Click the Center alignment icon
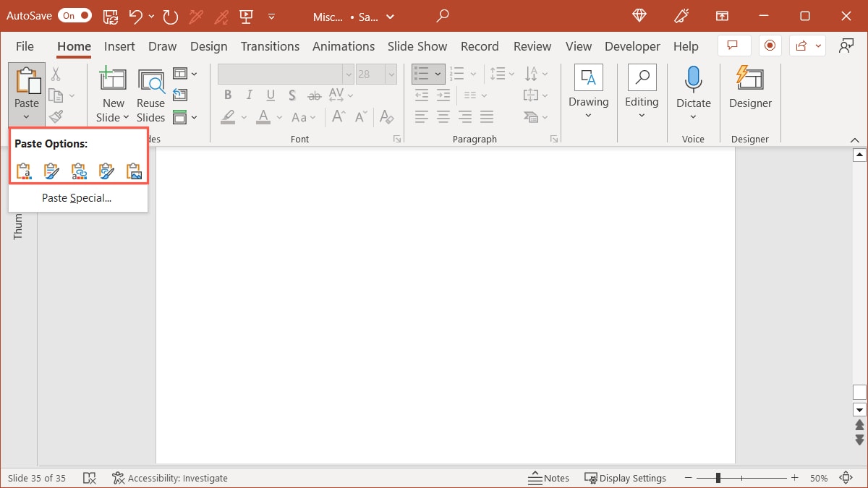The width and height of the screenshot is (868, 488). 443,116
